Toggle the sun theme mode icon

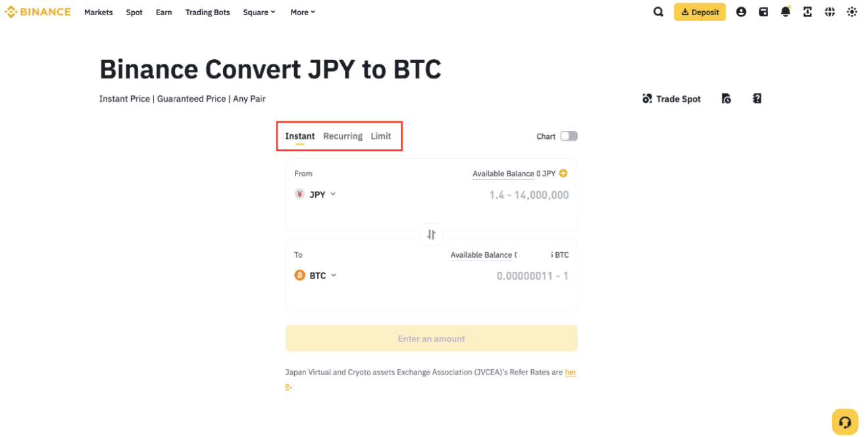[x=852, y=12]
